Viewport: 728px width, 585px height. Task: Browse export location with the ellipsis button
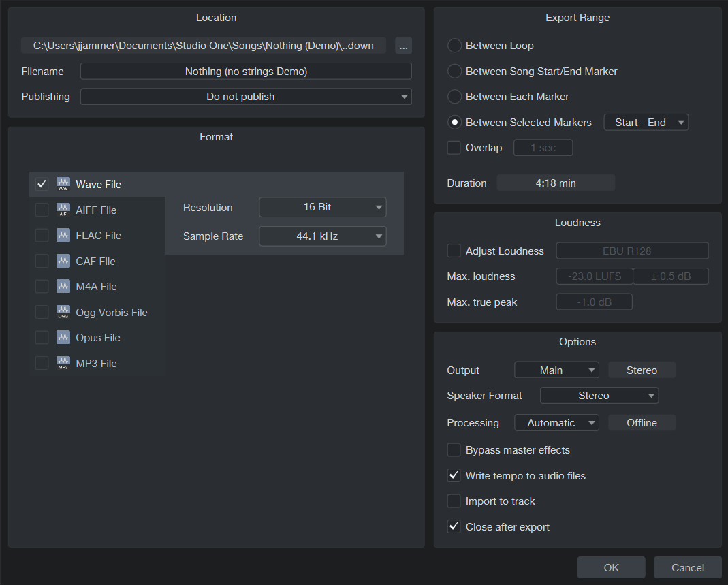point(403,46)
